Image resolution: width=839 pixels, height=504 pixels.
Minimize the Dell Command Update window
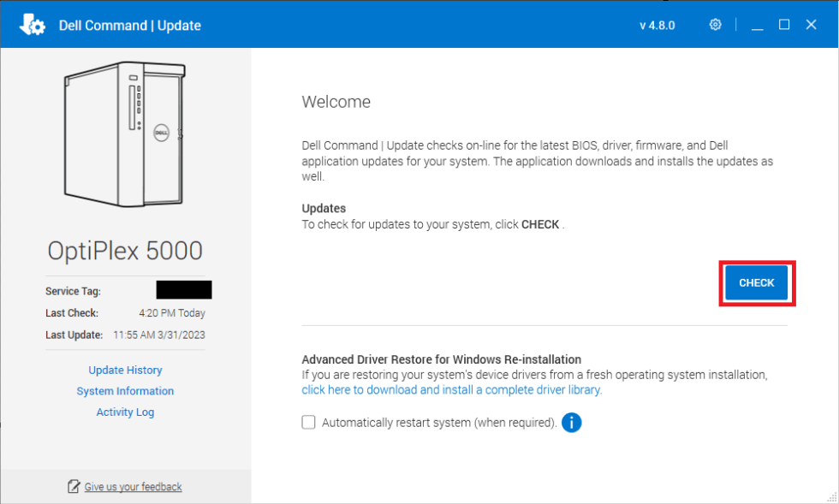coord(757,25)
